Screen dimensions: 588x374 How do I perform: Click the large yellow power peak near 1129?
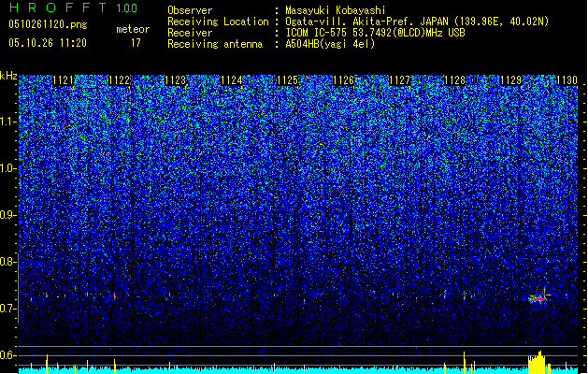[x=537, y=361]
